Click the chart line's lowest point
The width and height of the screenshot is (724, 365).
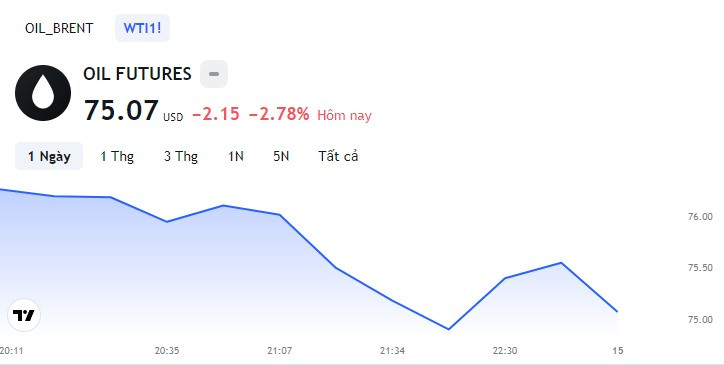point(448,329)
